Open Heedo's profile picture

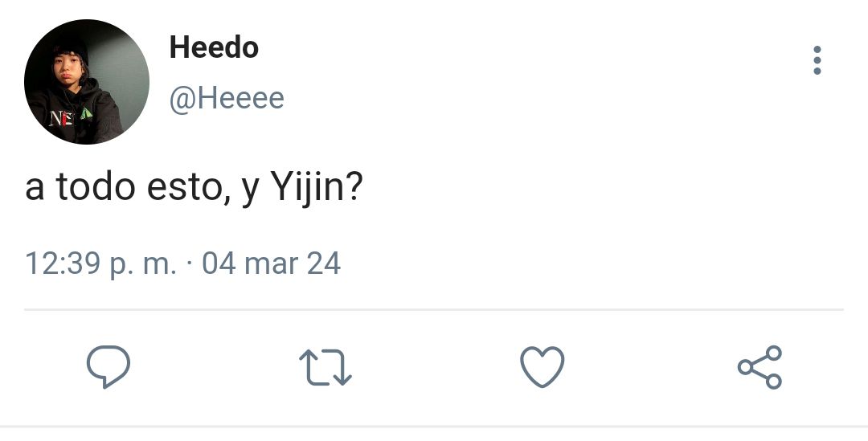click(x=87, y=82)
